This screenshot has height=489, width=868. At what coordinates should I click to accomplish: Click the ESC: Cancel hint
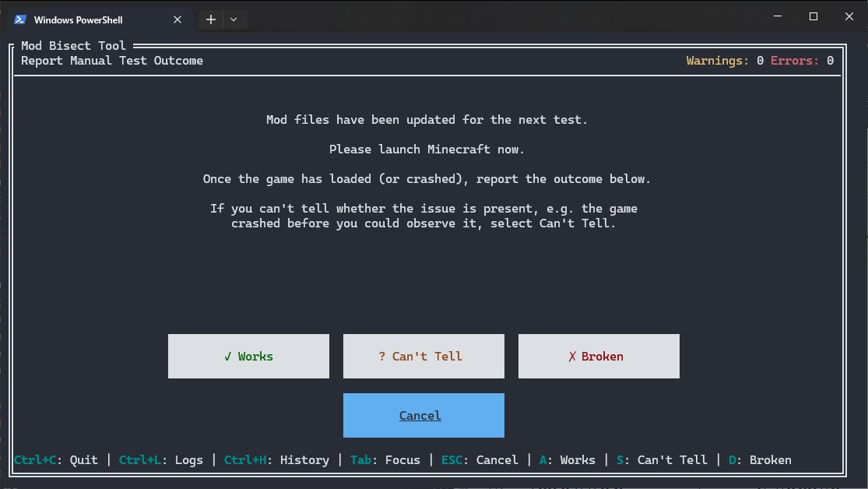480,459
